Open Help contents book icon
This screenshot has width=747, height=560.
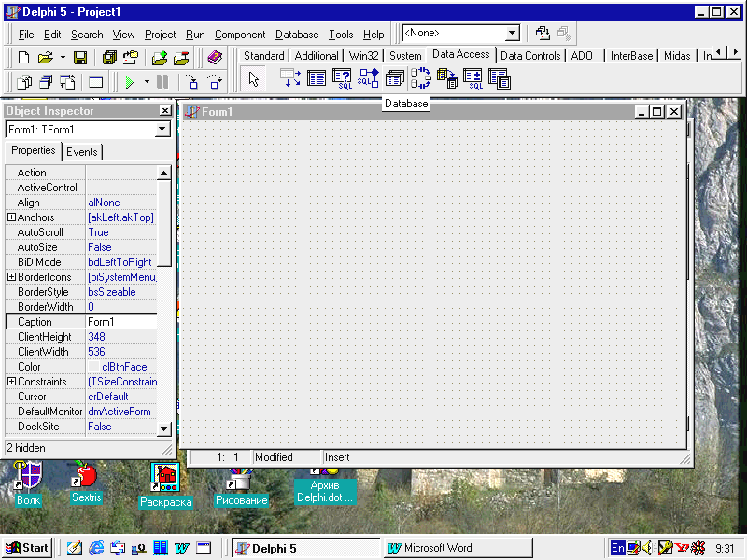click(215, 58)
